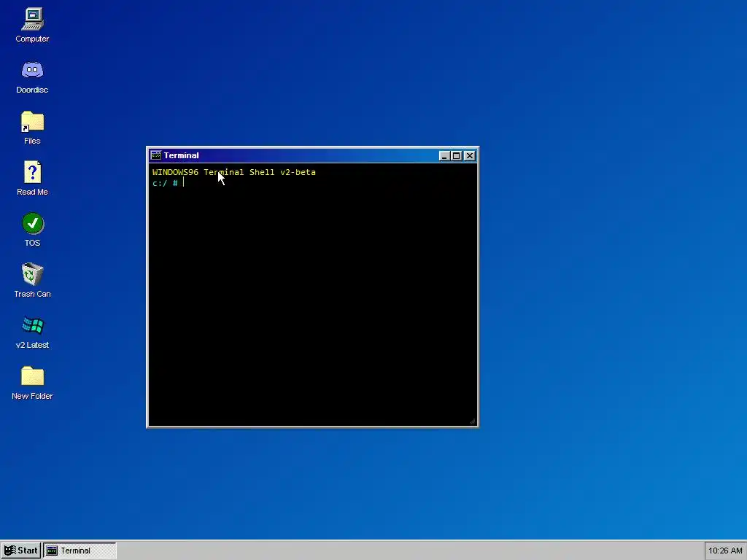Minimize the Terminal window
Viewport: 747px width, 560px height.
point(444,156)
